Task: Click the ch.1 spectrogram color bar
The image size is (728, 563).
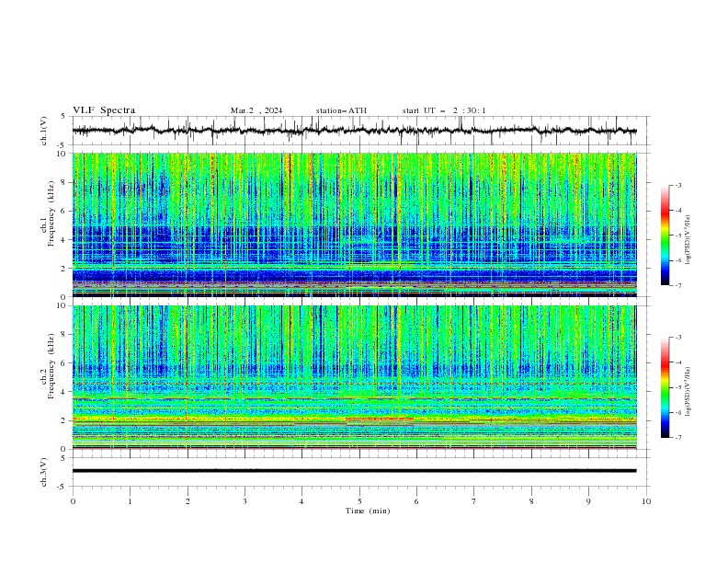Action: tap(665, 236)
